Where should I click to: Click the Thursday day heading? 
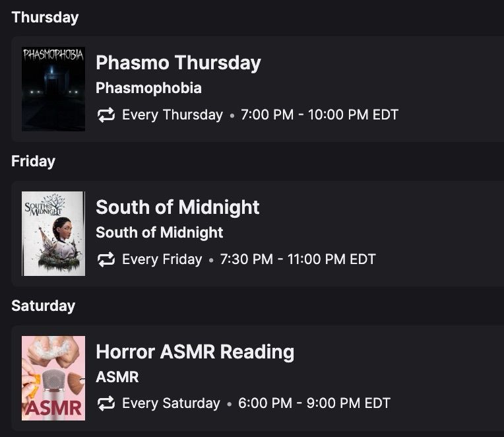[x=45, y=17]
